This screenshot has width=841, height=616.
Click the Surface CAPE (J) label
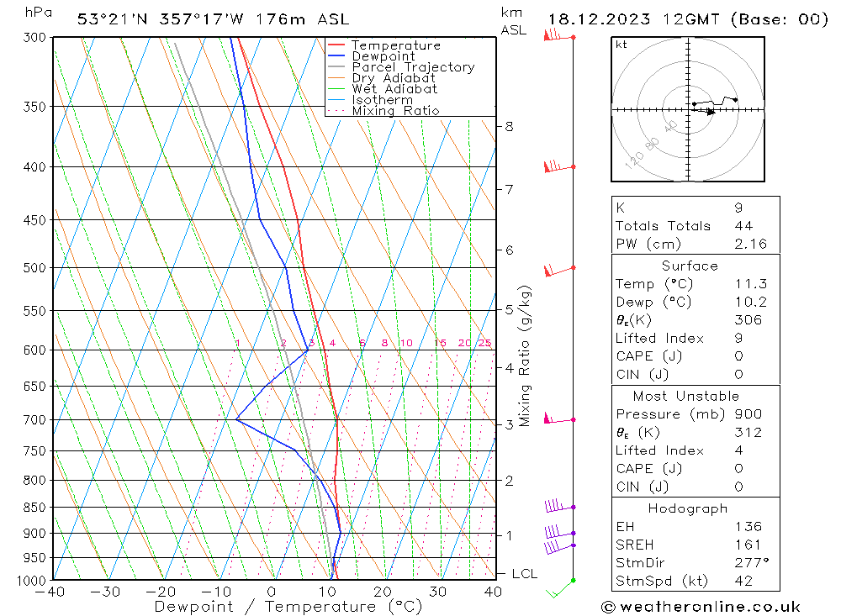point(648,356)
